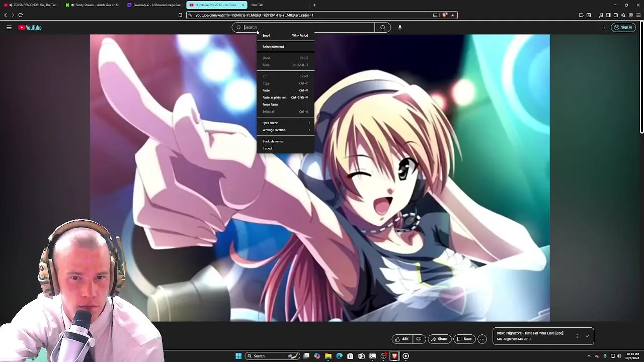Viewport: 644px width, 362px height.
Task: Click the Windows taskbar Search box
Action: 272,356
